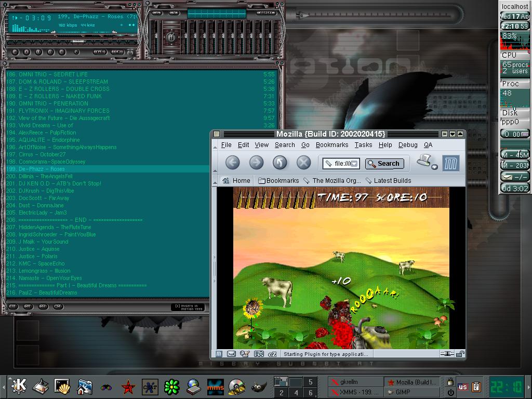
Task: Go back in Mozilla with the Back arrow
Action: [232, 163]
